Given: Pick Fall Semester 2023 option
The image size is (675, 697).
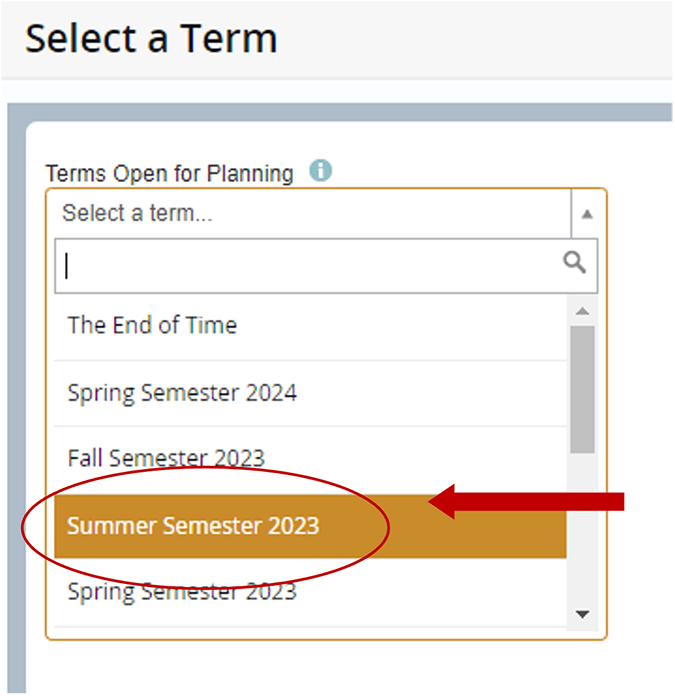Looking at the screenshot, I should pos(166,458).
